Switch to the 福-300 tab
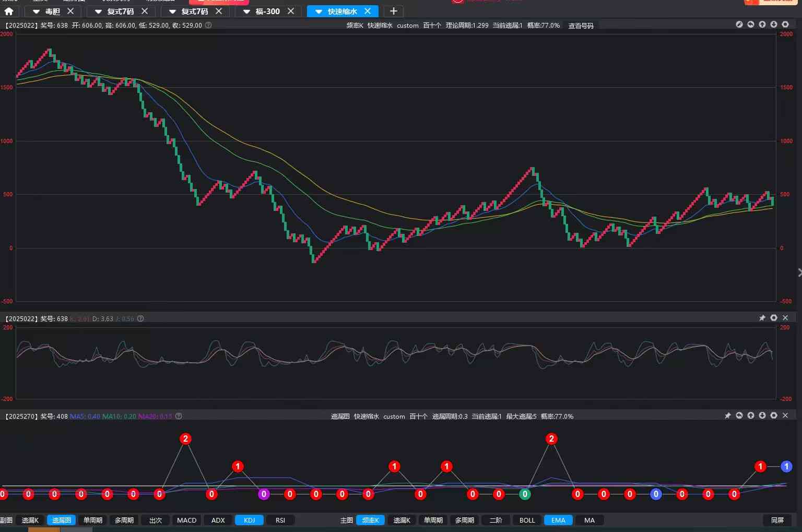Screen dimensions: 802x532 pyautogui.click(x=268, y=11)
